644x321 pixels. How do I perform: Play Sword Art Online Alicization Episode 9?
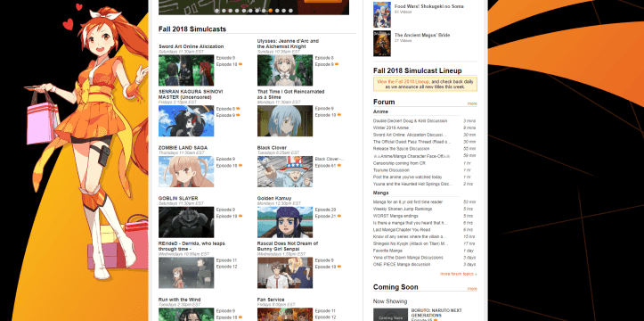[225, 58]
